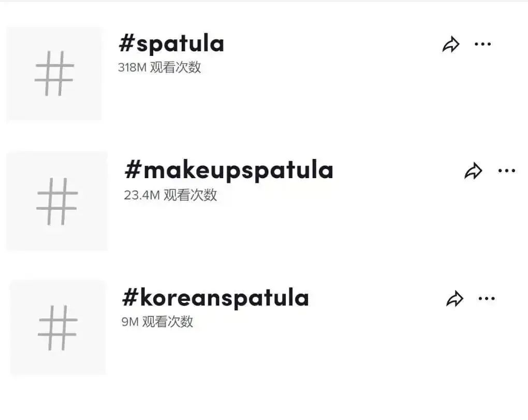
Task: Open the #makeupspatula hashtag title
Action: [229, 170]
